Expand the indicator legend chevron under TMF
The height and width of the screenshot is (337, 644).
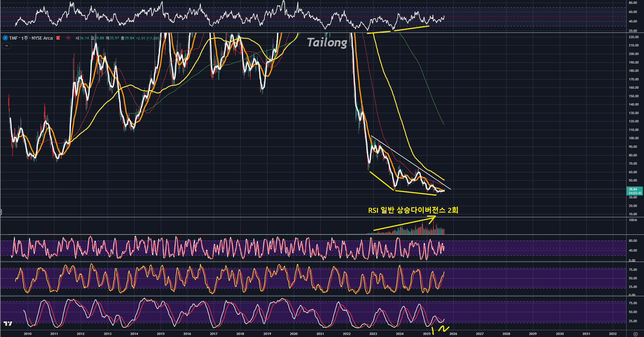tap(7, 46)
